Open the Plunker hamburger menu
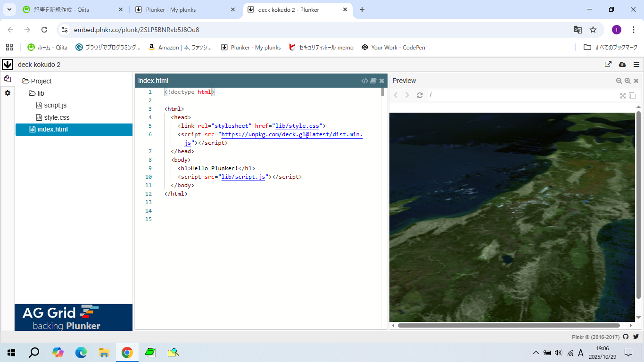 click(x=636, y=65)
